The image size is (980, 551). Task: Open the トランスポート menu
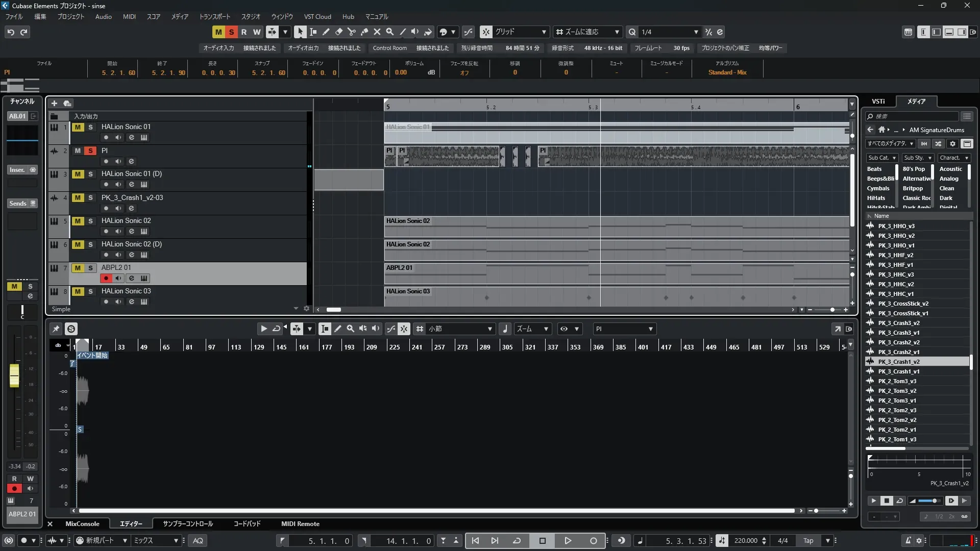click(214, 16)
